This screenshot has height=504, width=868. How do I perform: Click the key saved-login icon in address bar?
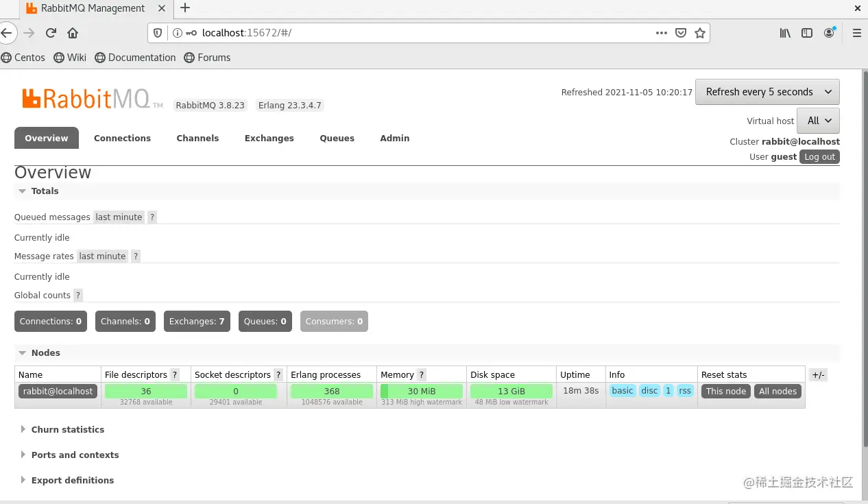191,33
